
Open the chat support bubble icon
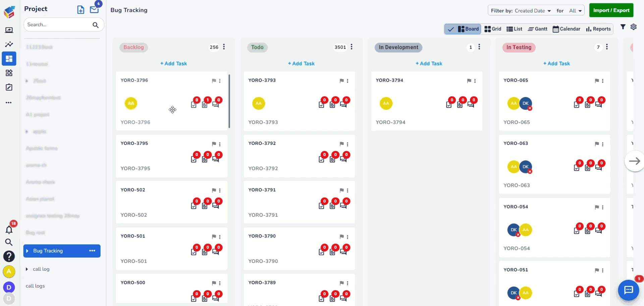[629, 290]
